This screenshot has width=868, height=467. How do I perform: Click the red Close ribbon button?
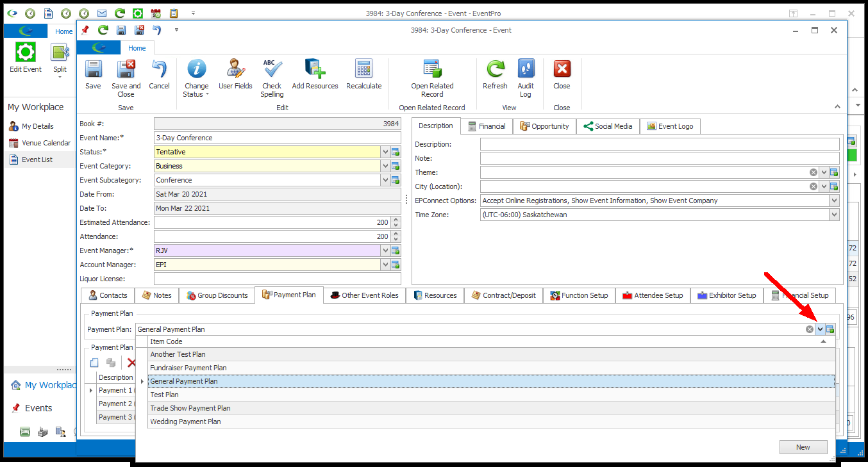[x=562, y=74]
